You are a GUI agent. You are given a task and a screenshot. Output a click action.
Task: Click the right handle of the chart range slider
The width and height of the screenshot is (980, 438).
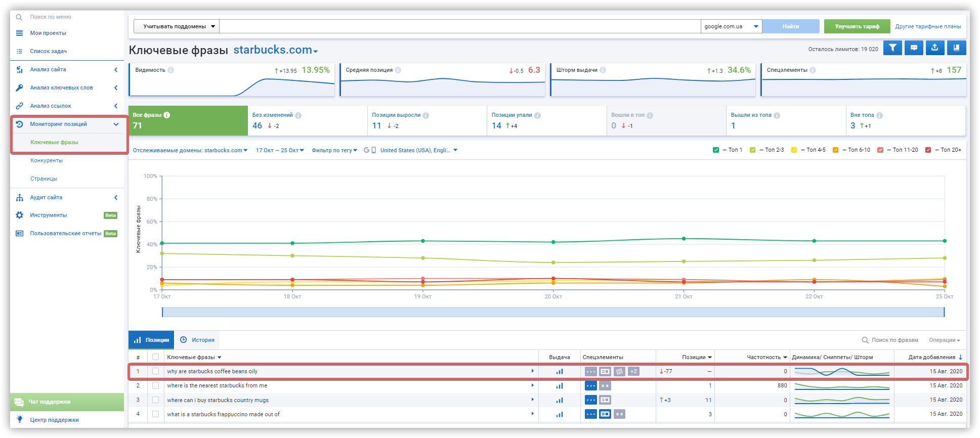[x=944, y=312]
